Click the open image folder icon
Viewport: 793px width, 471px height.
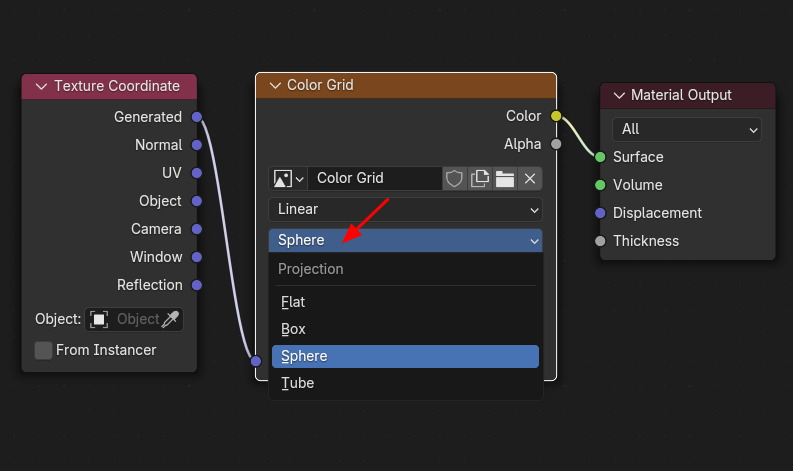[505, 179]
